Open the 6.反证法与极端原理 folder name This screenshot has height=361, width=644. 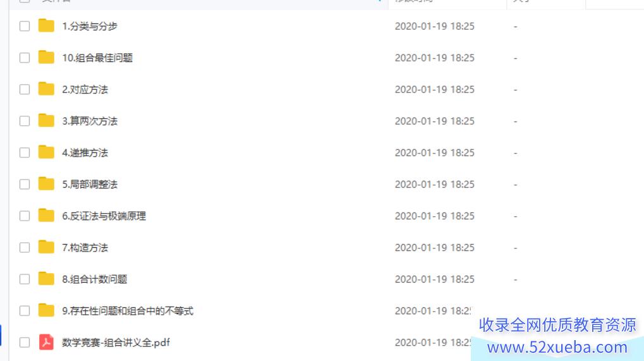[104, 216]
